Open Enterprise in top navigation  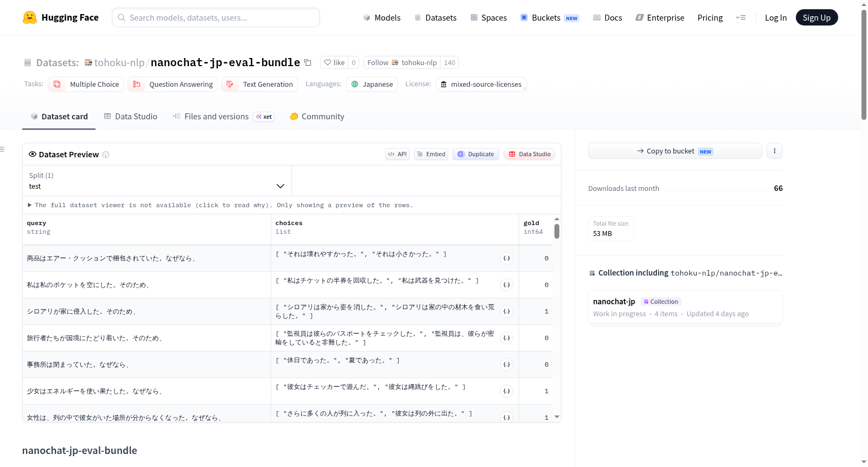pos(660,17)
